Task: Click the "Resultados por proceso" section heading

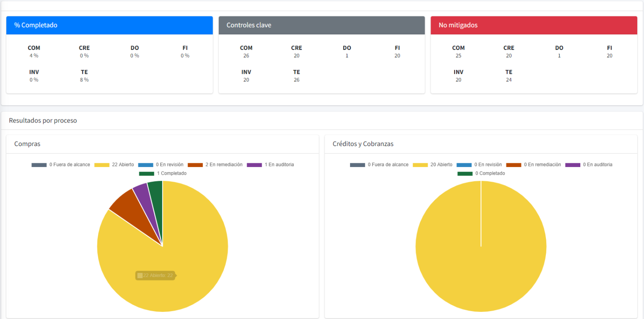Action: click(x=43, y=120)
